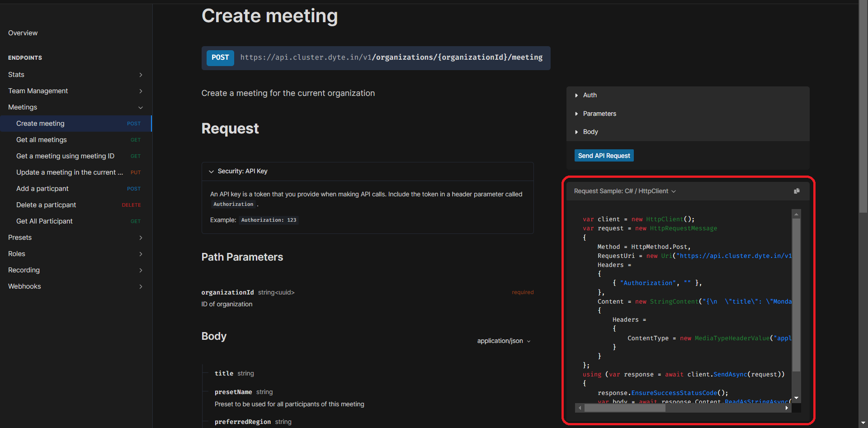868x428 pixels.
Task: Expand the Stats endpoints section
Action: [75, 75]
